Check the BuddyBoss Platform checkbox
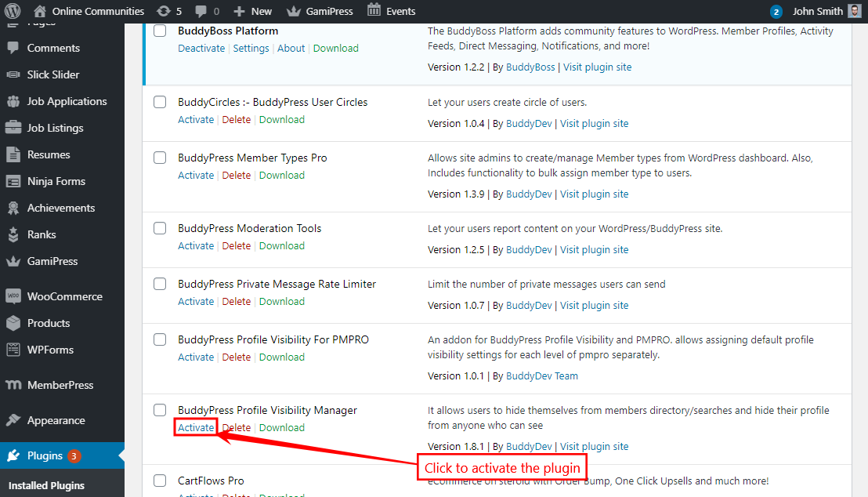 [160, 31]
